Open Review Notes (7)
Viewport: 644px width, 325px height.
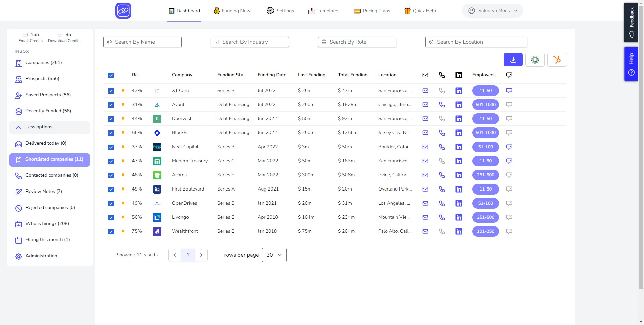(50, 192)
